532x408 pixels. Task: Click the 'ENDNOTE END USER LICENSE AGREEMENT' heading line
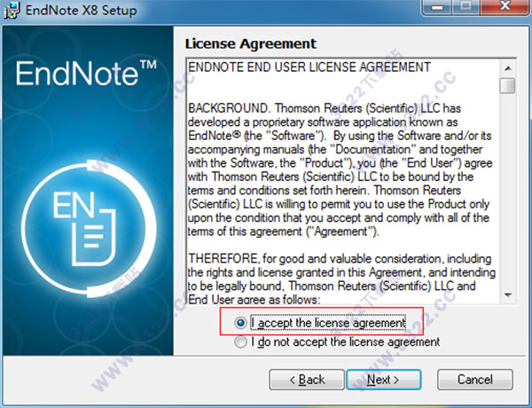(x=309, y=67)
